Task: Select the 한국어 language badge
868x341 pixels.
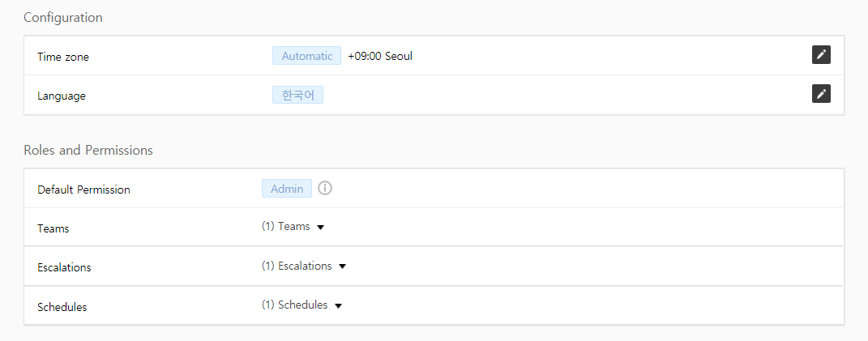Action: [x=297, y=95]
